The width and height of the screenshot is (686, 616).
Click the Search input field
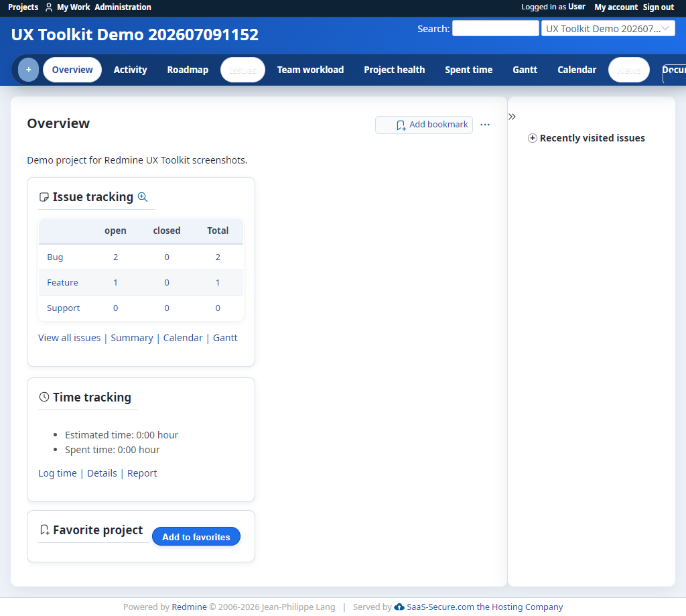point(495,28)
